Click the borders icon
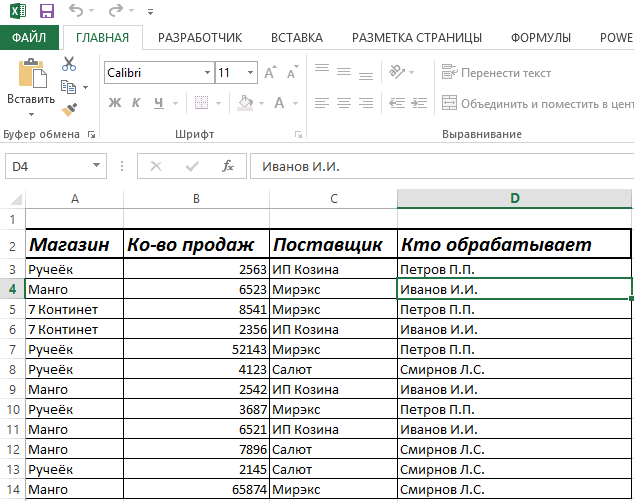634x501 pixels. pyautogui.click(x=201, y=103)
